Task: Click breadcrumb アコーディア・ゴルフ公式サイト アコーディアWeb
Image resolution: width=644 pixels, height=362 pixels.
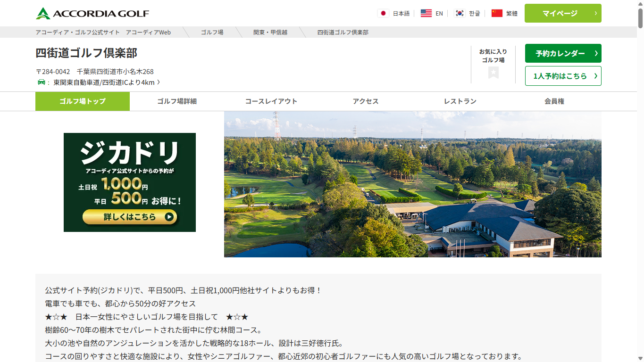Action: 103,33
